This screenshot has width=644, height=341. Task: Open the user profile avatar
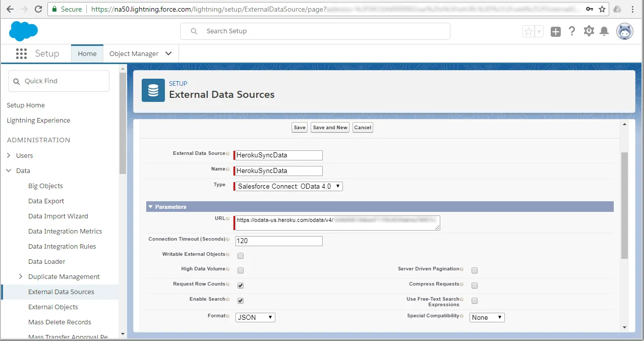[625, 31]
